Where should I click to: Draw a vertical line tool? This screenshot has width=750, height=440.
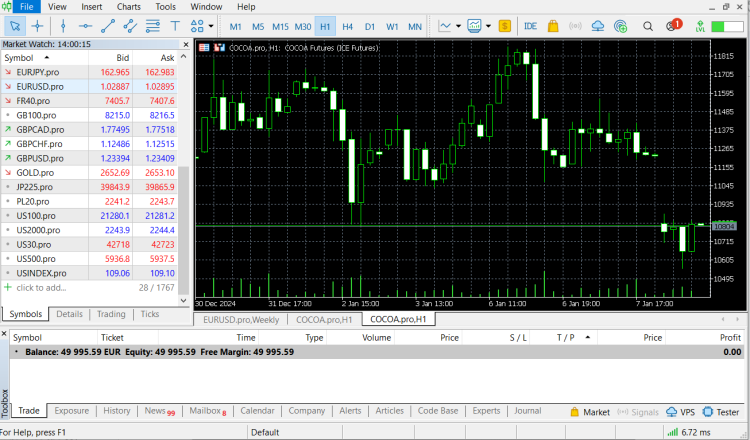[64, 26]
